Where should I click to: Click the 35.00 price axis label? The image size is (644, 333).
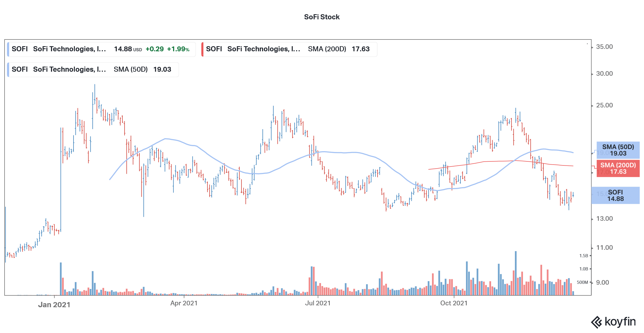(604, 47)
